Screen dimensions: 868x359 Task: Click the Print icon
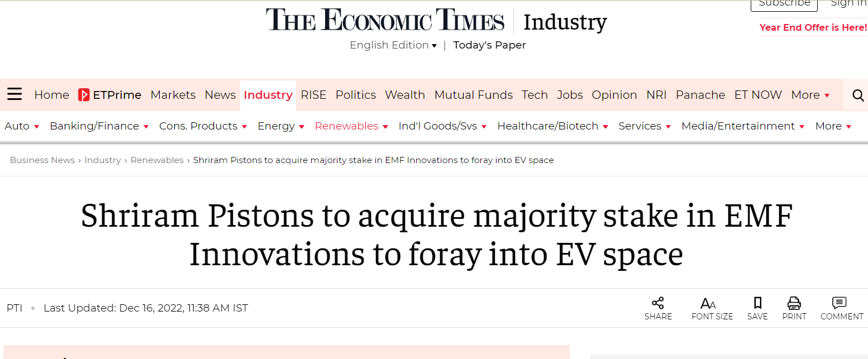point(794,303)
